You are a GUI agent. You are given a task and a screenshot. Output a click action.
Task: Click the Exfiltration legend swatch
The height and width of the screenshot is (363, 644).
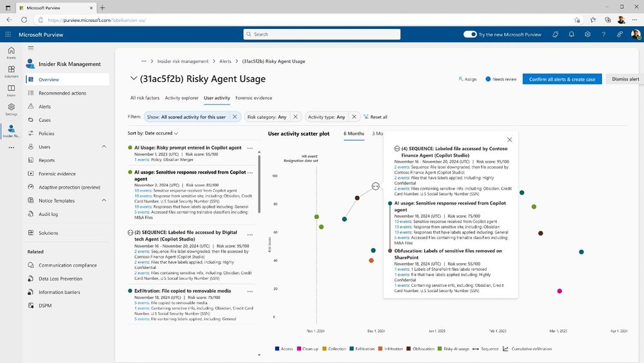(351, 349)
